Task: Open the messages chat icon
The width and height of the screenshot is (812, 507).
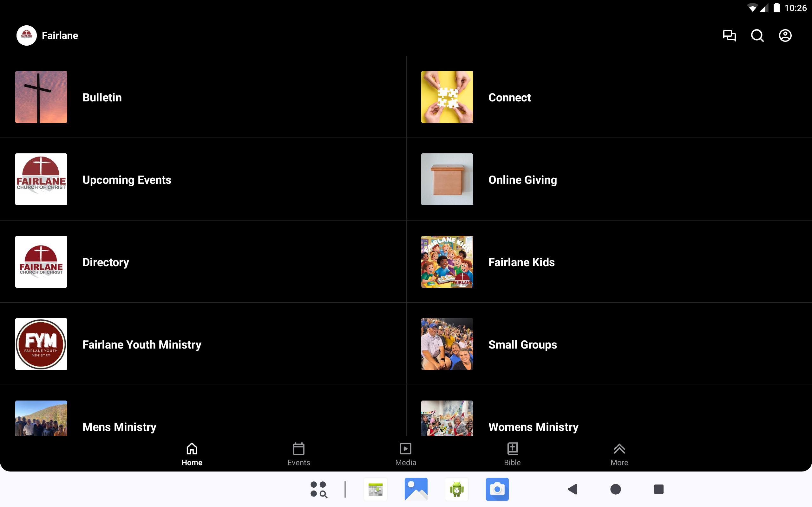Action: pos(729,35)
